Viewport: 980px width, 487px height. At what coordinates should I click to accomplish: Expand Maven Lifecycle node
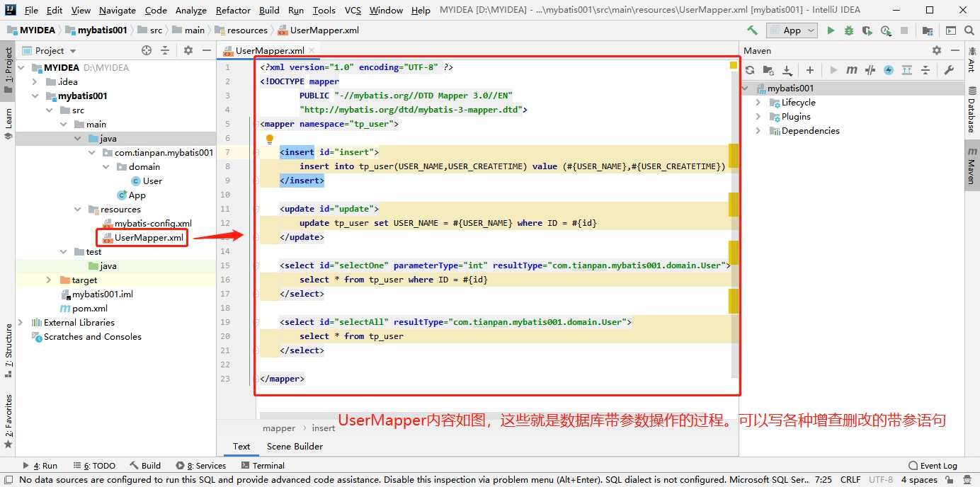pos(758,103)
